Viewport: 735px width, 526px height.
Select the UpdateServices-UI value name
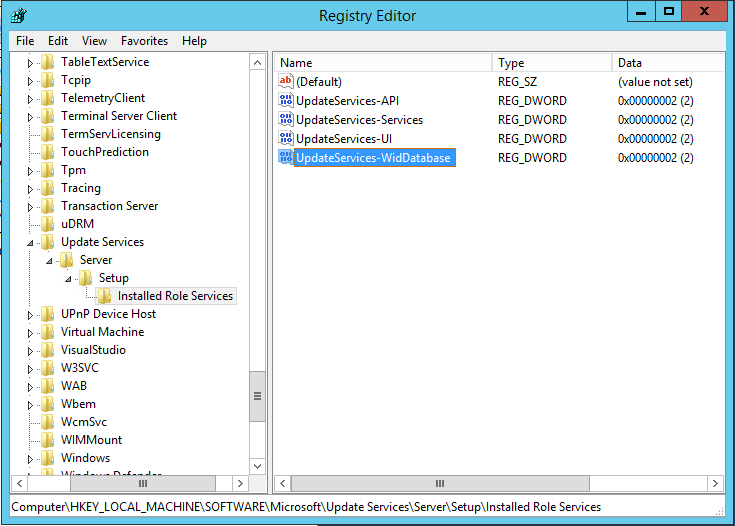click(x=344, y=139)
